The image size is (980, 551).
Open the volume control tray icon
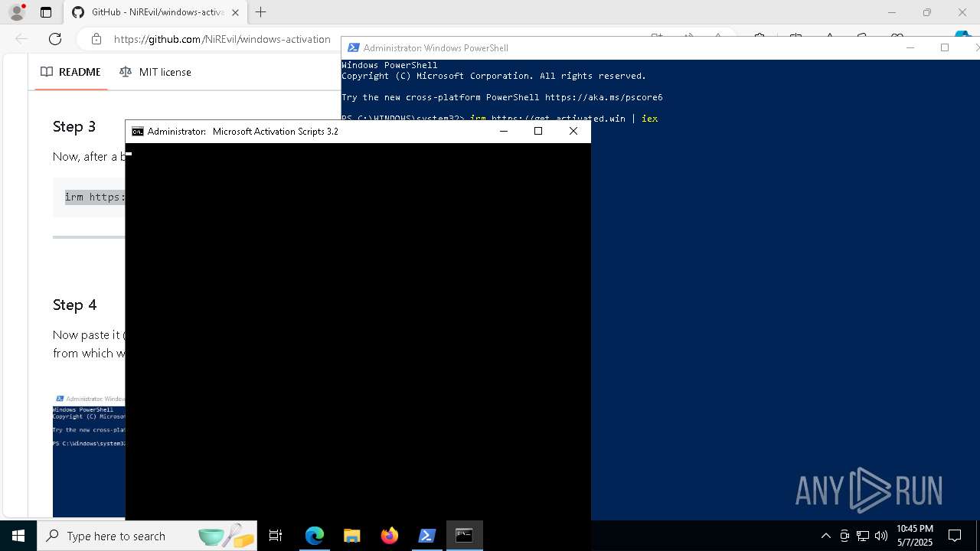[881, 536]
